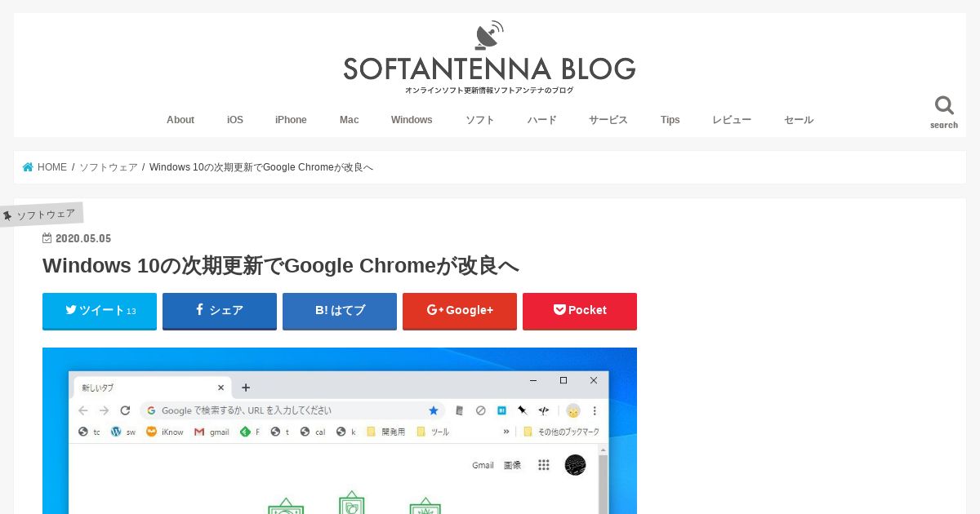Expand bookmarks overflow chevron

click(506, 432)
